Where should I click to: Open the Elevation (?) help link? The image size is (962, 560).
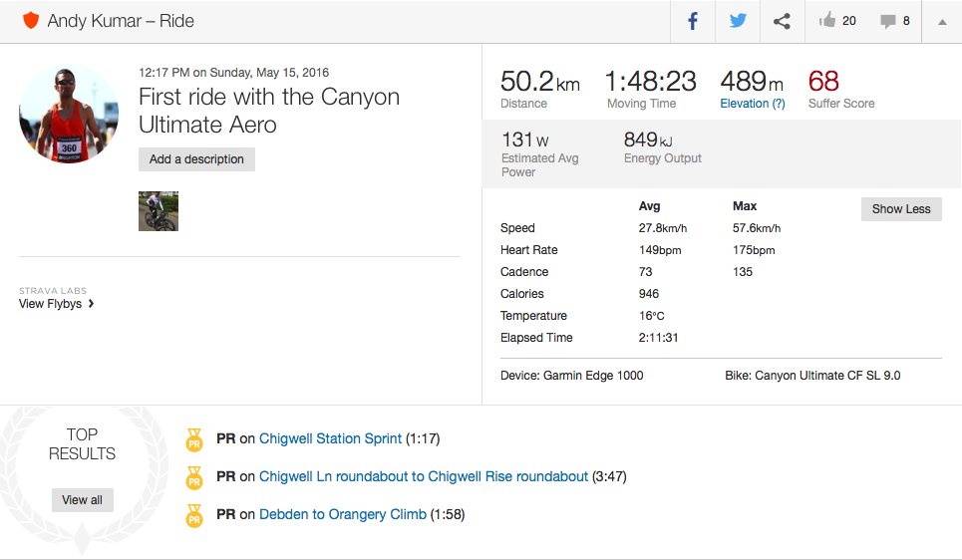(752, 104)
